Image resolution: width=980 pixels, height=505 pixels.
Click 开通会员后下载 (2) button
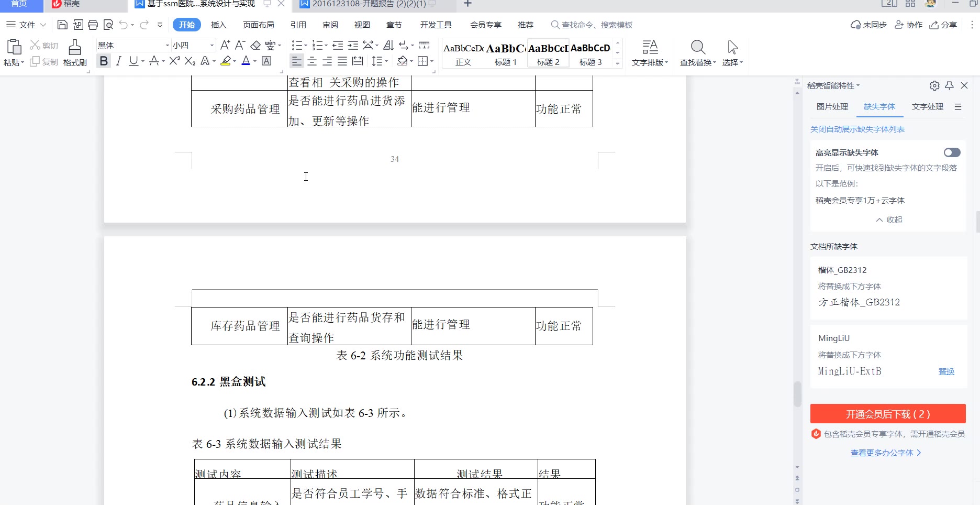(888, 414)
